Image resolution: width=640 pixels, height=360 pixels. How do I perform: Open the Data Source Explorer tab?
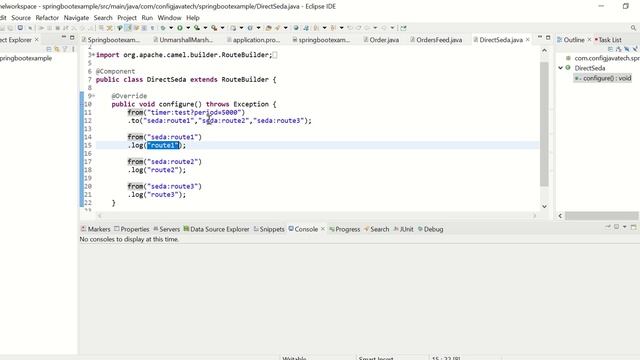click(216, 229)
